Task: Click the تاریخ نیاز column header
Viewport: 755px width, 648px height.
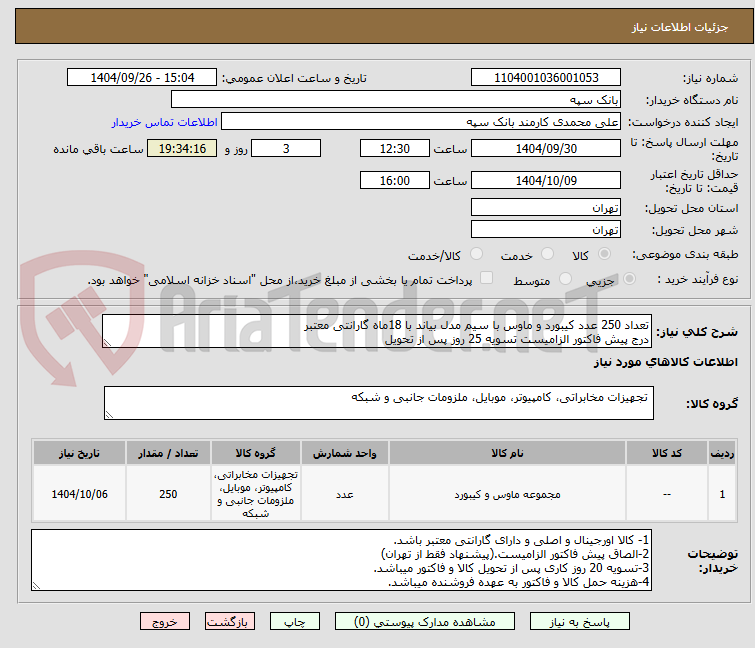Action: (79, 453)
